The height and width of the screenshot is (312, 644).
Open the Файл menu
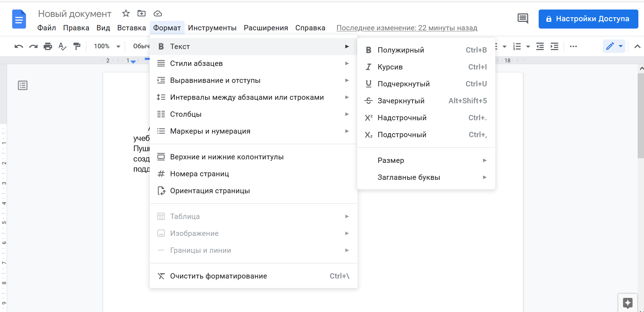click(47, 28)
